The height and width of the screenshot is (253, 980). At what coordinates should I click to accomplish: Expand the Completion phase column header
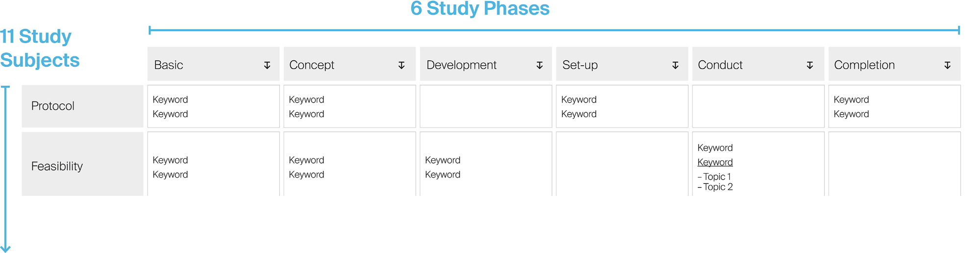pyautogui.click(x=895, y=64)
